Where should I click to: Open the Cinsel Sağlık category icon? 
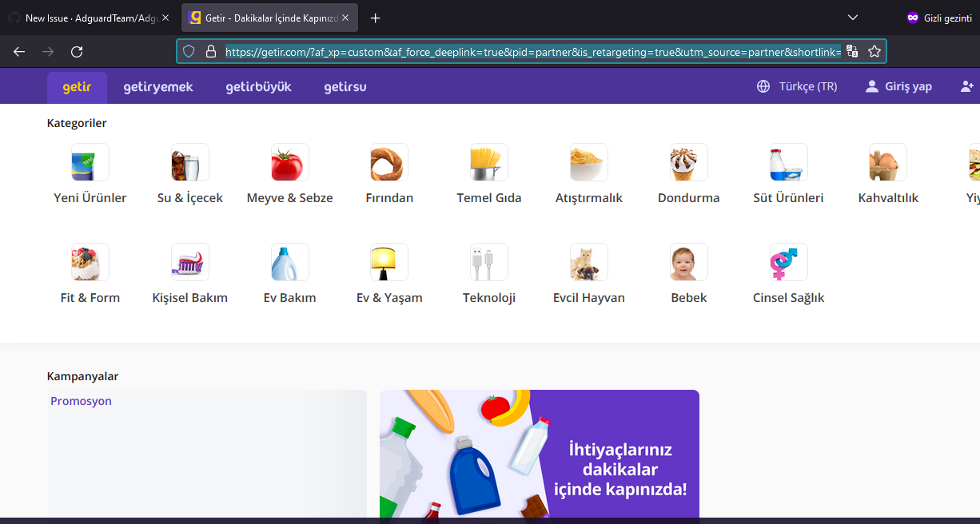point(788,262)
